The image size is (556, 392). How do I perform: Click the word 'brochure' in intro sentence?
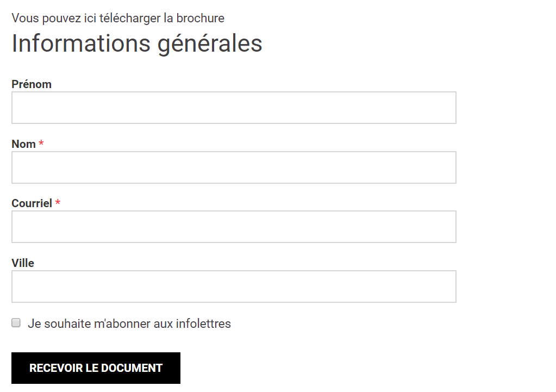click(201, 18)
